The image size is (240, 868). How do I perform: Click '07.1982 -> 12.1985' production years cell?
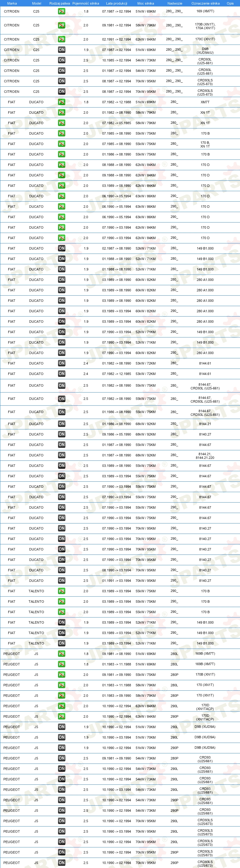coord(116,374)
